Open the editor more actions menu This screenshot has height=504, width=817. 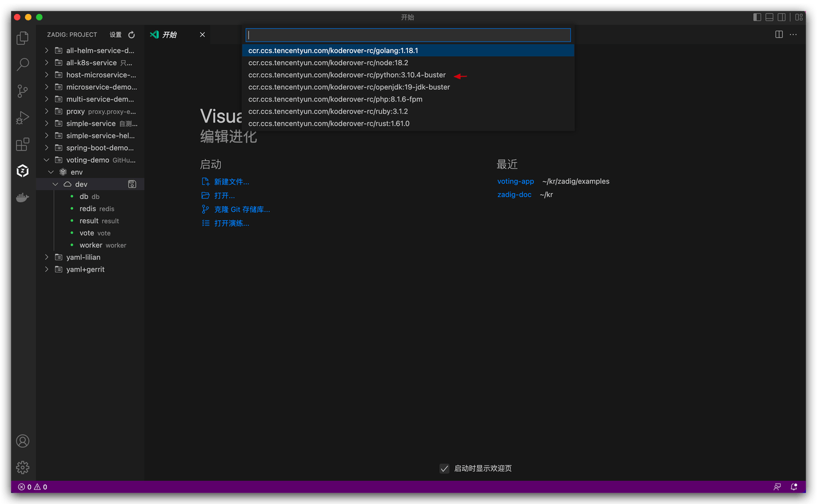tap(793, 34)
